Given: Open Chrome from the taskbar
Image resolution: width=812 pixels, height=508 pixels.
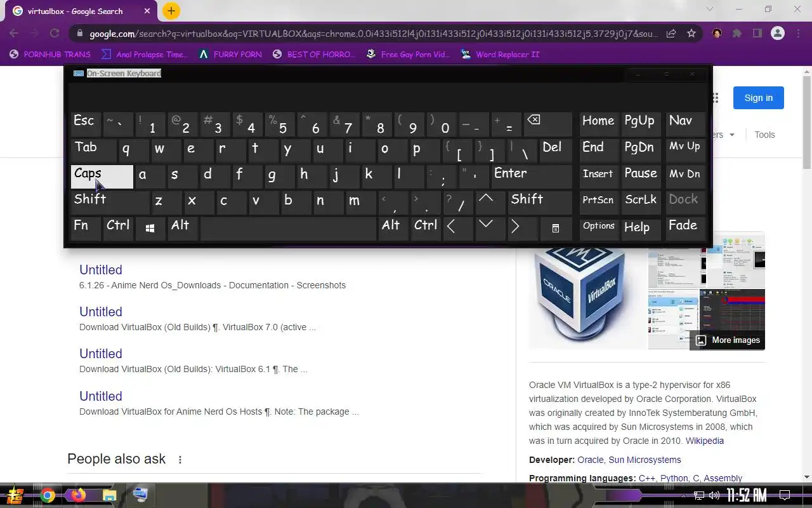Looking at the screenshot, I should tap(48, 495).
